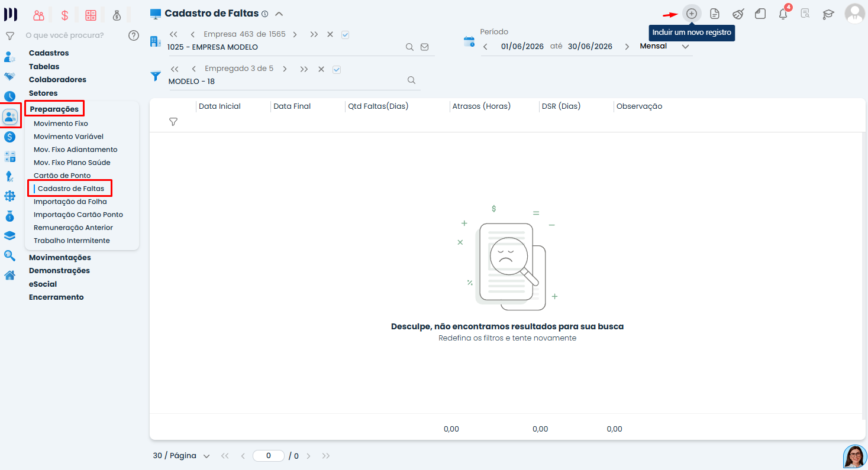Click the money bag shortcut icon at top

(x=117, y=15)
